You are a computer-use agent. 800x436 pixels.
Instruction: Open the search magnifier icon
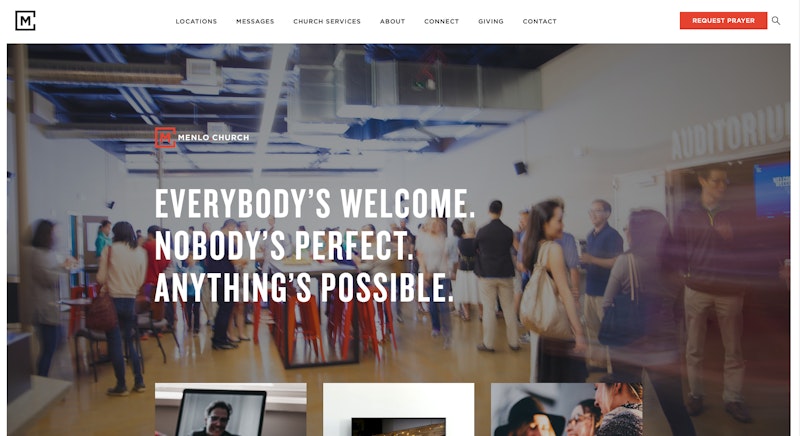(776, 21)
